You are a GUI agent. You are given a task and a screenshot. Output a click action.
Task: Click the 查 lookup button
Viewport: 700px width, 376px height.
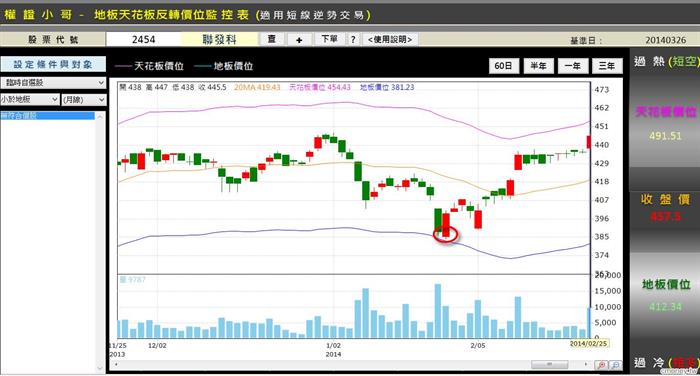pyautogui.click(x=272, y=39)
